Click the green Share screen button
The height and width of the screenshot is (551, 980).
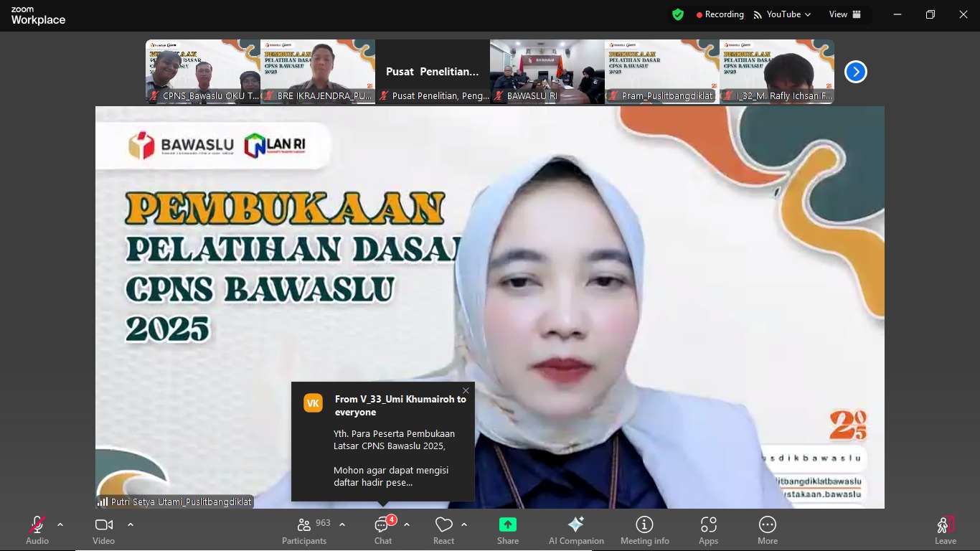[x=508, y=530]
